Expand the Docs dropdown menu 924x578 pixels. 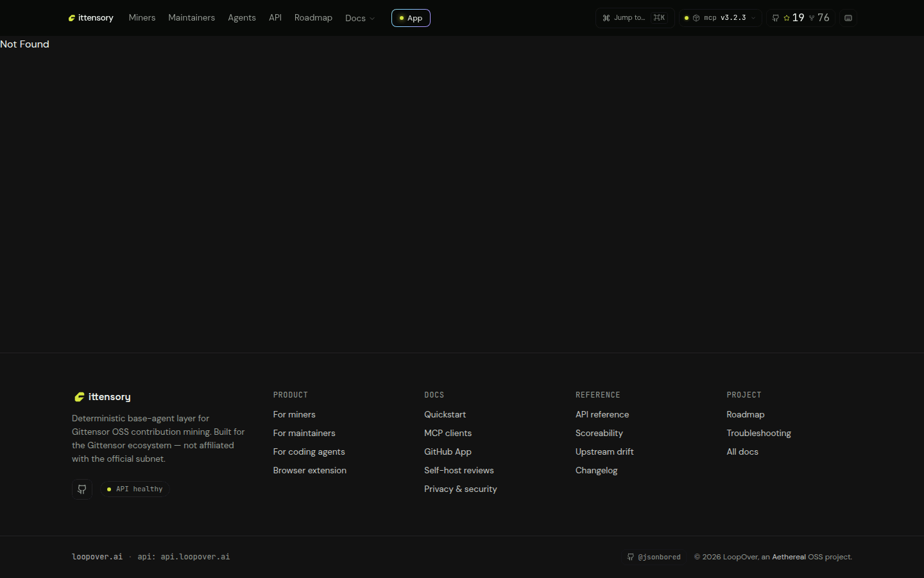point(359,18)
